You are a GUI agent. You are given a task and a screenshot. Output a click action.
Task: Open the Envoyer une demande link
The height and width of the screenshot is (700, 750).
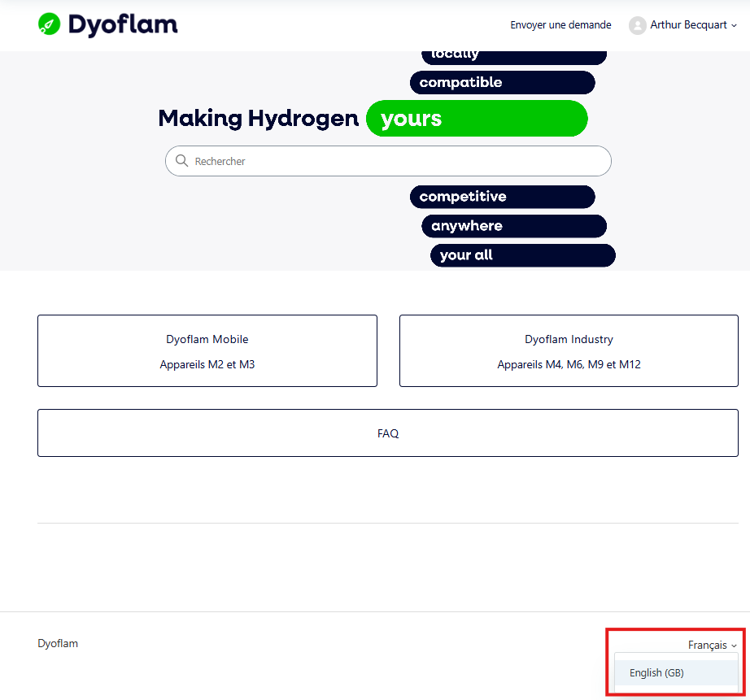(x=560, y=25)
